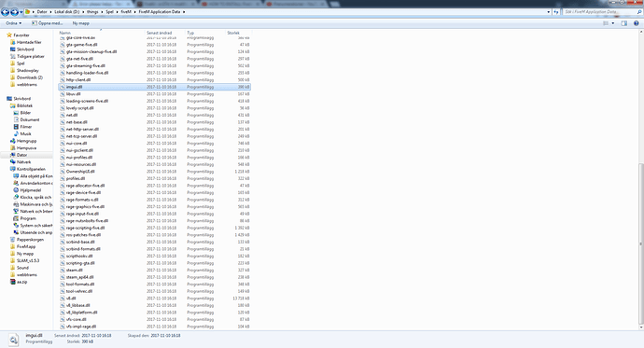
Task: Sort files by the Storlek column header
Action: pos(233,33)
